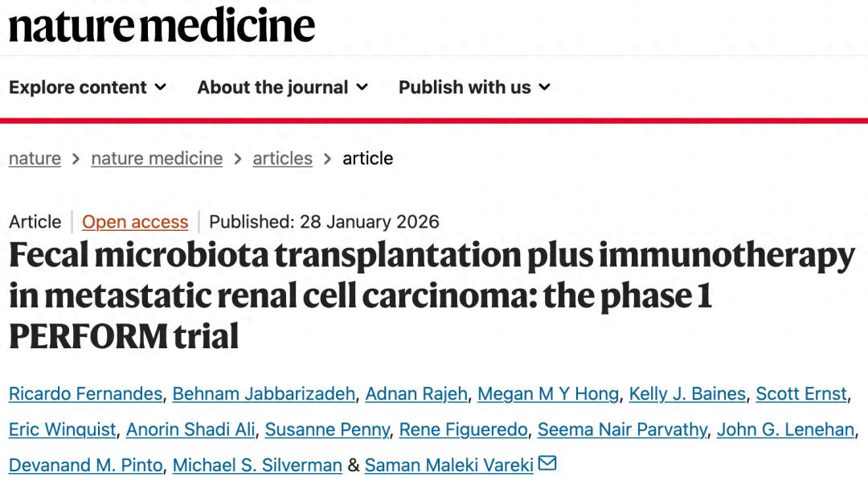Expand the Explore content dropdown
The width and height of the screenshot is (868, 481).
coord(88,87)
